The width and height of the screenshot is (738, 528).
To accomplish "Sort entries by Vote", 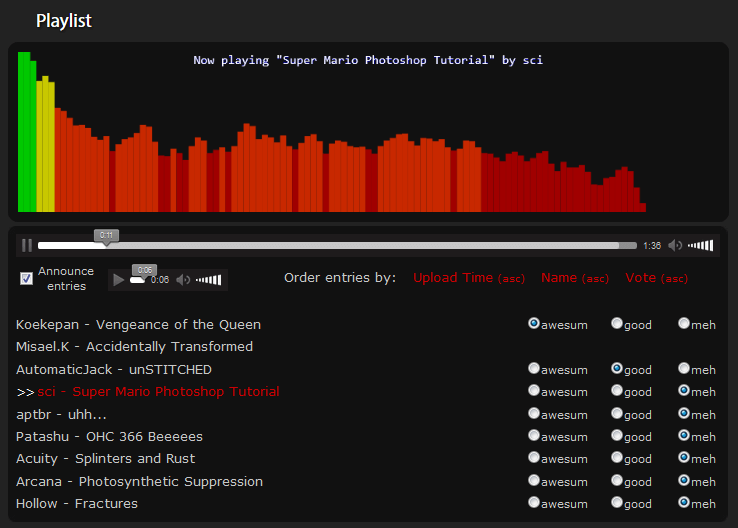I will [x=657, y=278].
